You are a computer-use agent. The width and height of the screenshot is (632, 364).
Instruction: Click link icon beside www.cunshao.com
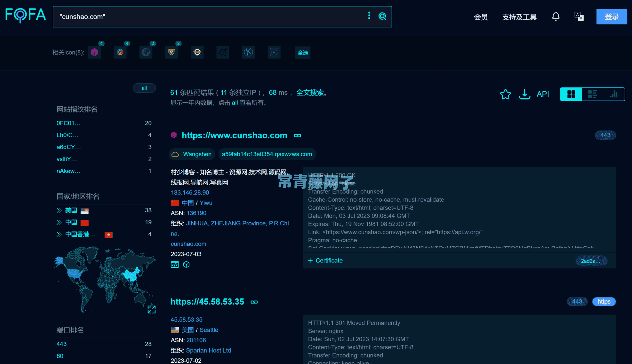(x=297, y=136)
